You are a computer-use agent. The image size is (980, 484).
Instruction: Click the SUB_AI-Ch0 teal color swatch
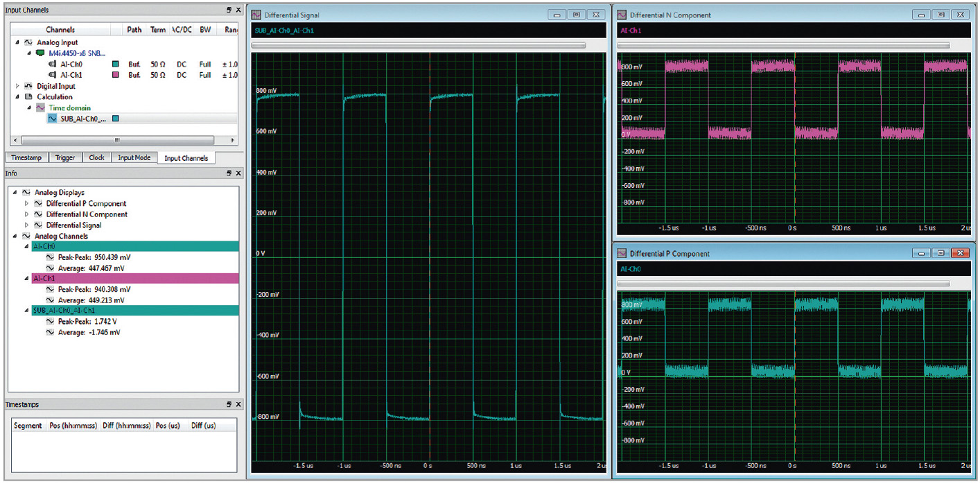(x=116, y=119)
